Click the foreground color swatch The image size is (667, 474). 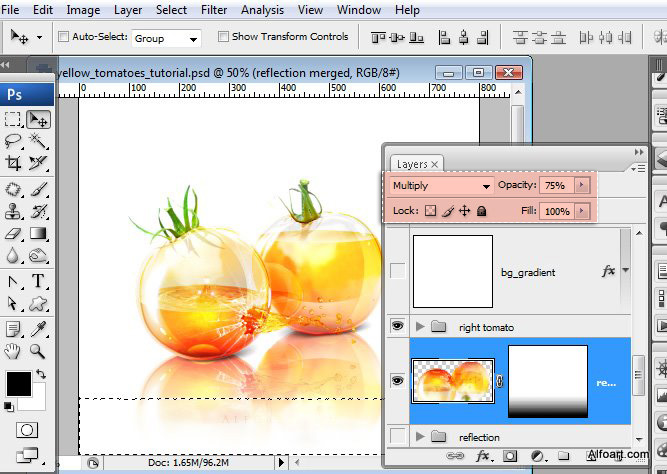pyautogui.click(x=19, y=383)
